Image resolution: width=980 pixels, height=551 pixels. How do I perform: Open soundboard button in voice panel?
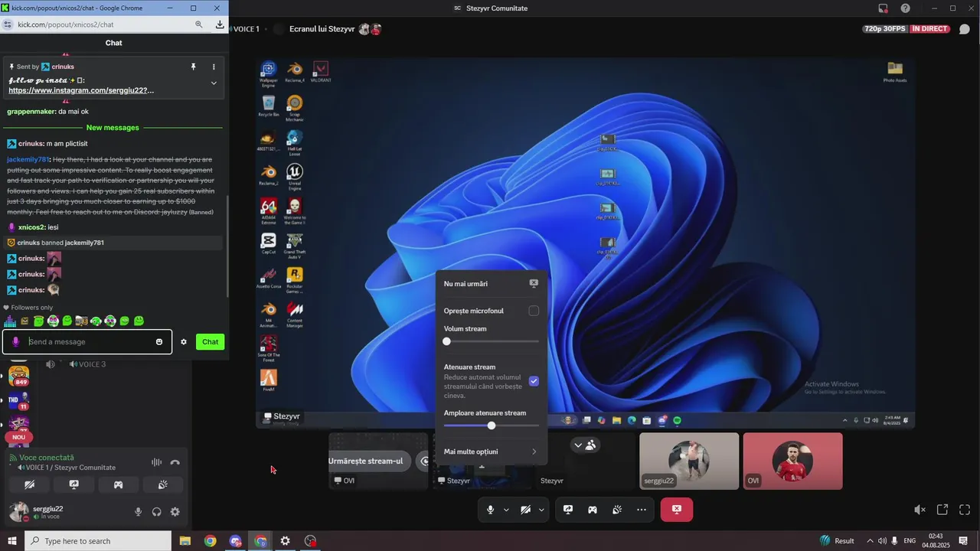(163, 484)
